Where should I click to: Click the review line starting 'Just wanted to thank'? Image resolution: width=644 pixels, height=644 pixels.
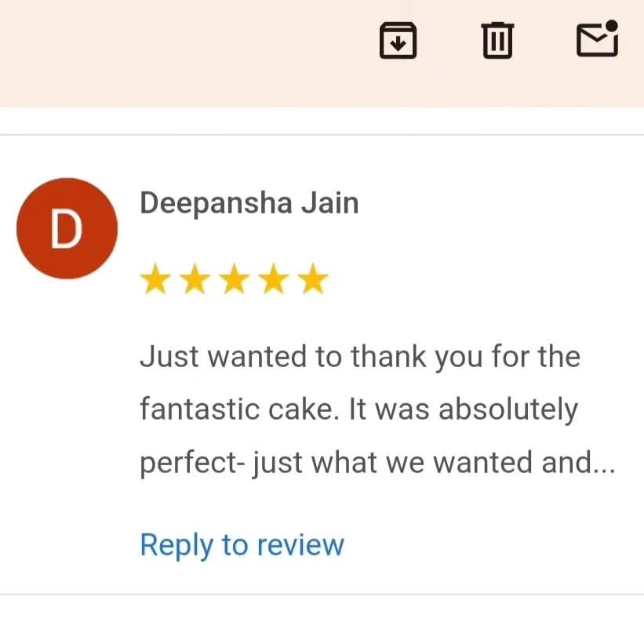coord(360,358)
